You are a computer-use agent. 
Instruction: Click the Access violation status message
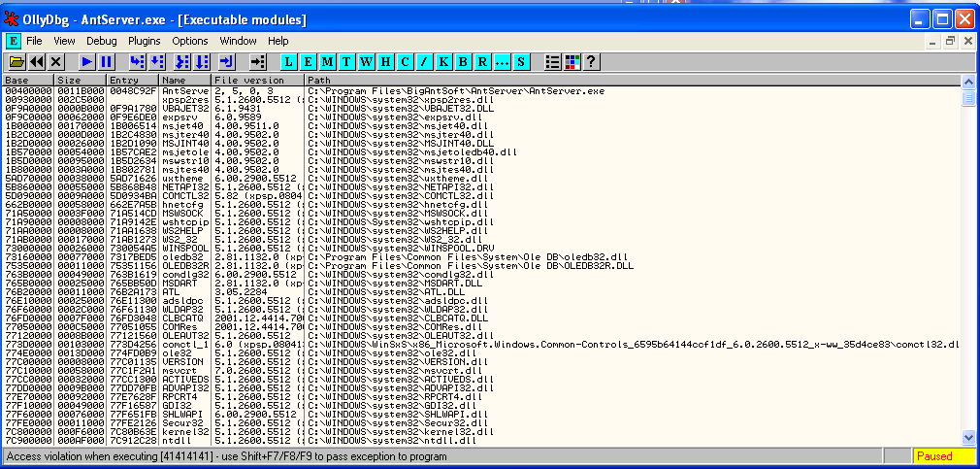tap(226, 456)
